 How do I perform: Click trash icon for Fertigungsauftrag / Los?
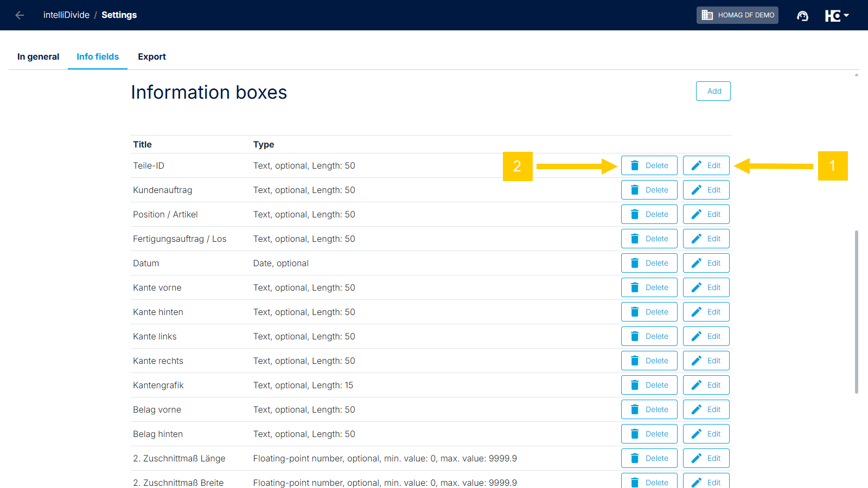coord(635,239)
